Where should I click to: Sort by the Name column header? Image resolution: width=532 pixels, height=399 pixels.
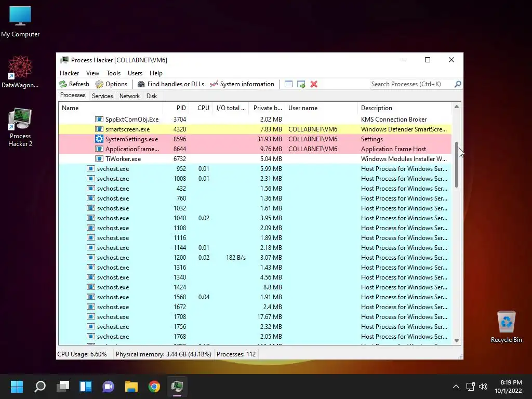[111, 108]
